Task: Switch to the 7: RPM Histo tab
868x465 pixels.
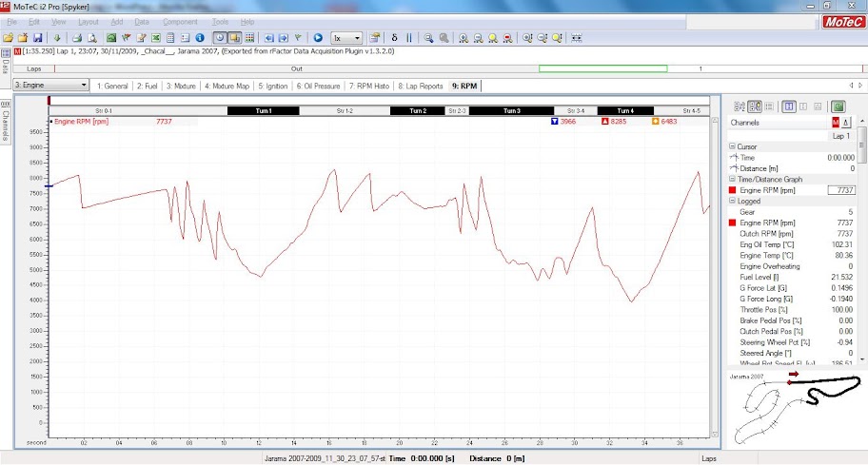Action: 369,87
